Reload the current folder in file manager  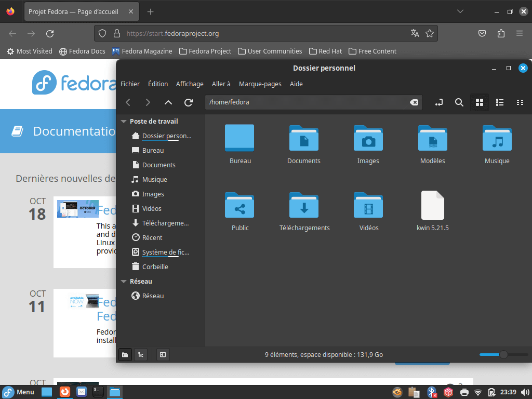pyautogui.click(x=189, y=102)
